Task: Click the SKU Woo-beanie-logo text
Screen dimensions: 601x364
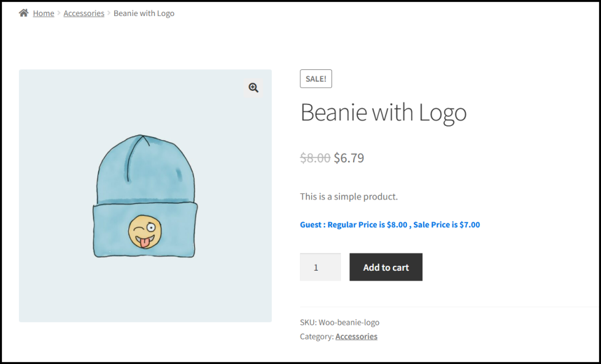Action: 339,322
